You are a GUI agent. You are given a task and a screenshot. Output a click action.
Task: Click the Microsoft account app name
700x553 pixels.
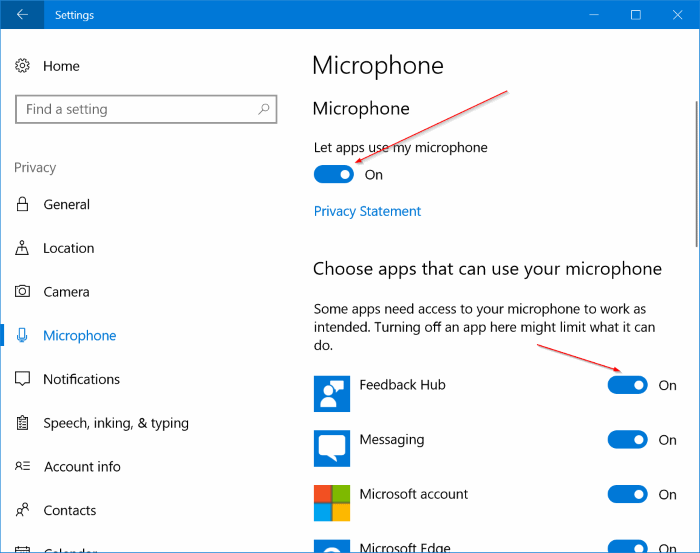point(413,494)
